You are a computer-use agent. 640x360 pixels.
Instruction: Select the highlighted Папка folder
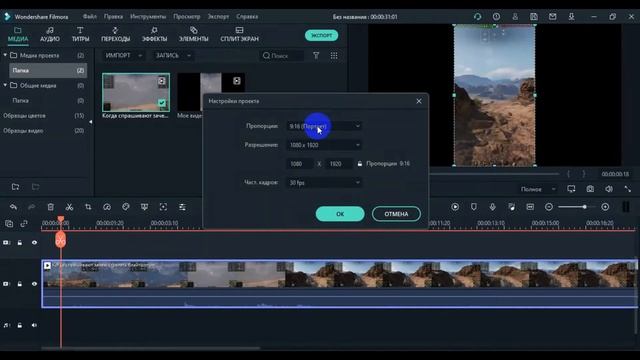point(48,71)
